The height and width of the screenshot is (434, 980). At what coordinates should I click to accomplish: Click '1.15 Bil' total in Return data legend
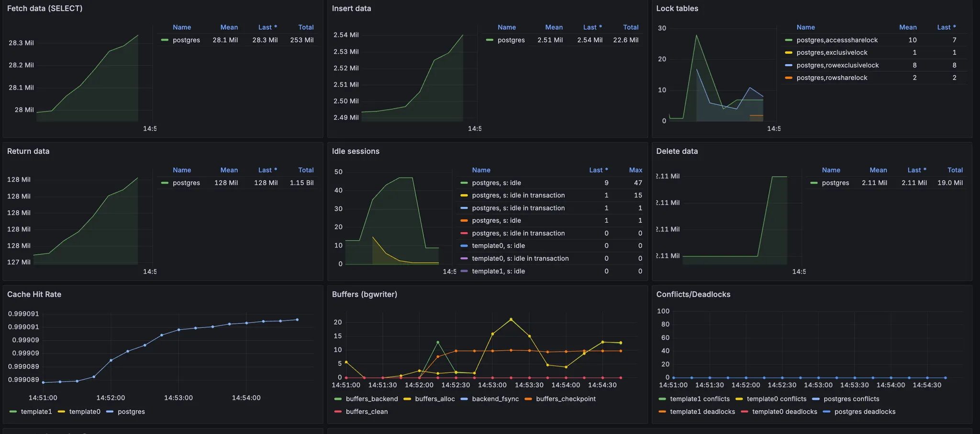point(301,183)
